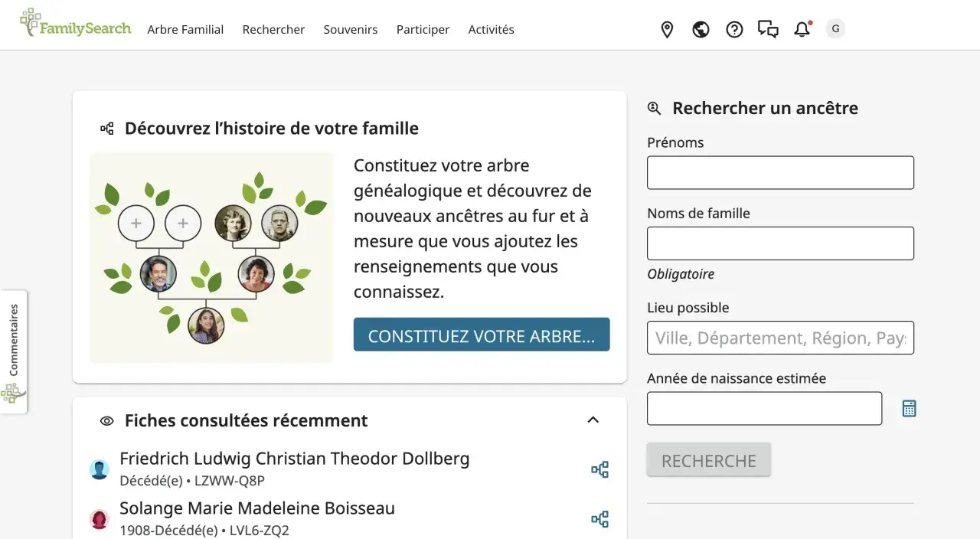The height and width of the screenshot is (539, 980).
Task: Click Solange Boisseau's profile avatar
Action: coord(100,519)
